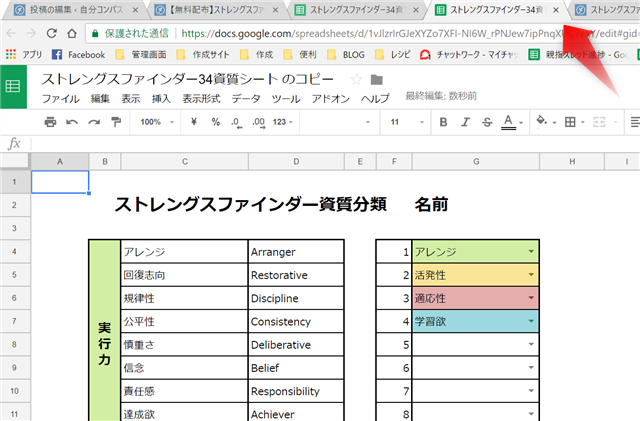The width and height of the screenshot is (640, 421).
Task: Move document to folder icon
Action: (376, 80)
